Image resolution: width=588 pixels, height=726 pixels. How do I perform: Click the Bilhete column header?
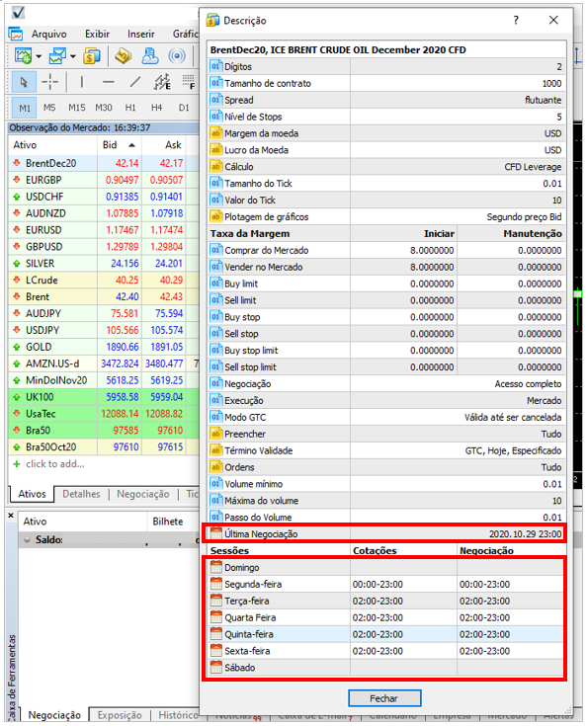168,522
